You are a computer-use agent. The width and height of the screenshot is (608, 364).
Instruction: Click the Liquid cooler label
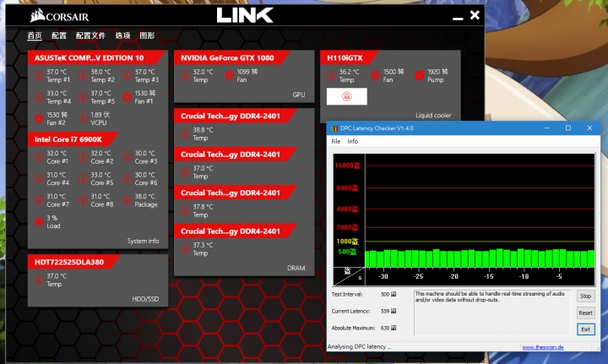pos(433,116)
